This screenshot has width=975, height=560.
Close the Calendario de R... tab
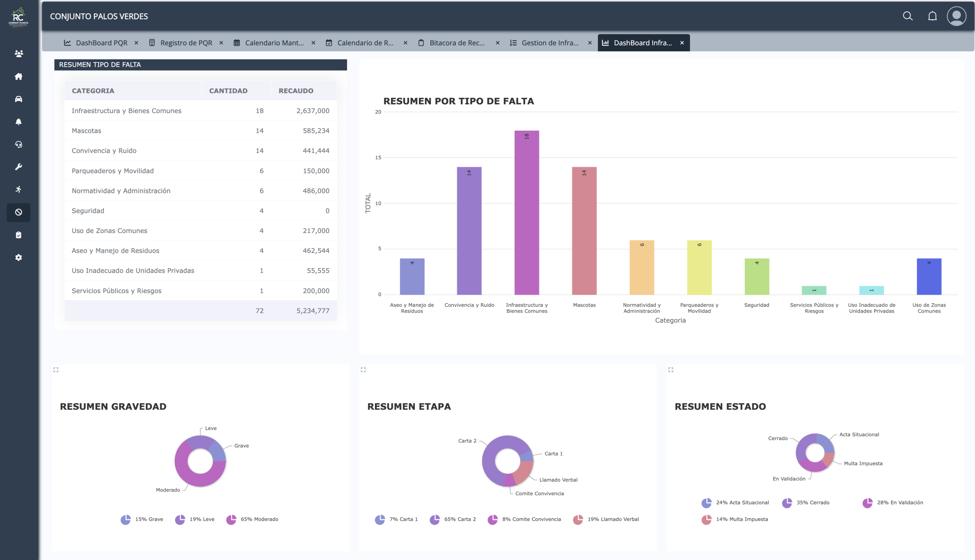[x=405, y=43]
